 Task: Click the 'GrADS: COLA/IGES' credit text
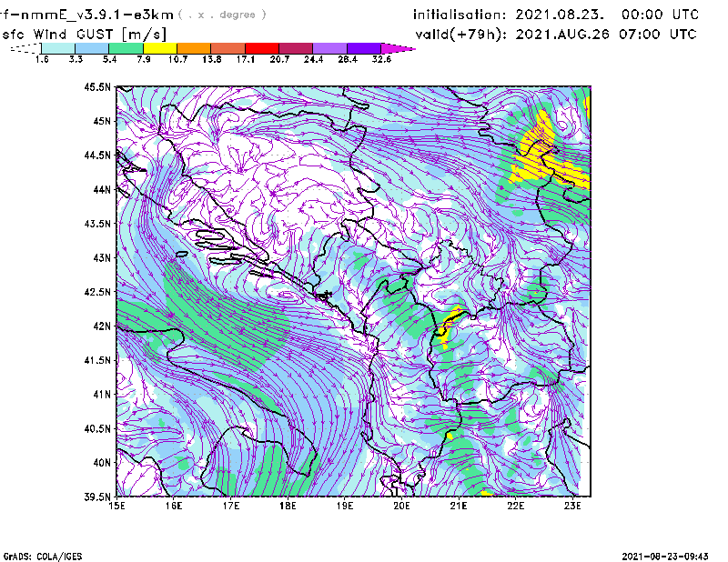(x=43, y=557)
